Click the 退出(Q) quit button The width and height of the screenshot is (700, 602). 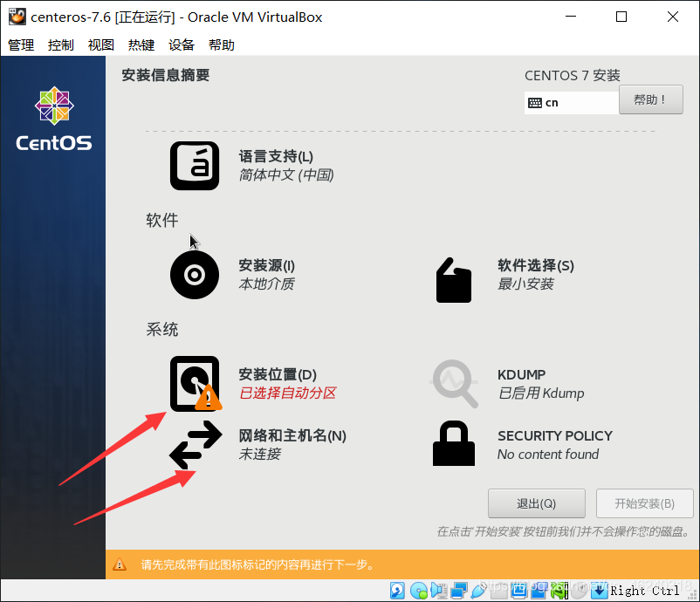pyautogui.click(x=536, y=503)
